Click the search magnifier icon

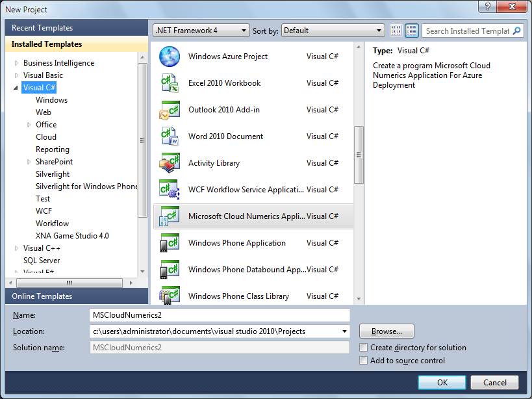(516, 31)
